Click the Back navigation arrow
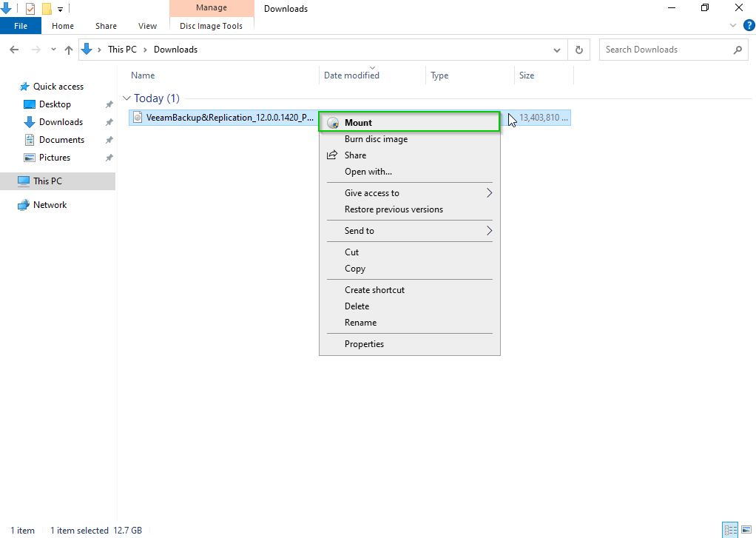The image size is (756, 538). coord(14,50)
